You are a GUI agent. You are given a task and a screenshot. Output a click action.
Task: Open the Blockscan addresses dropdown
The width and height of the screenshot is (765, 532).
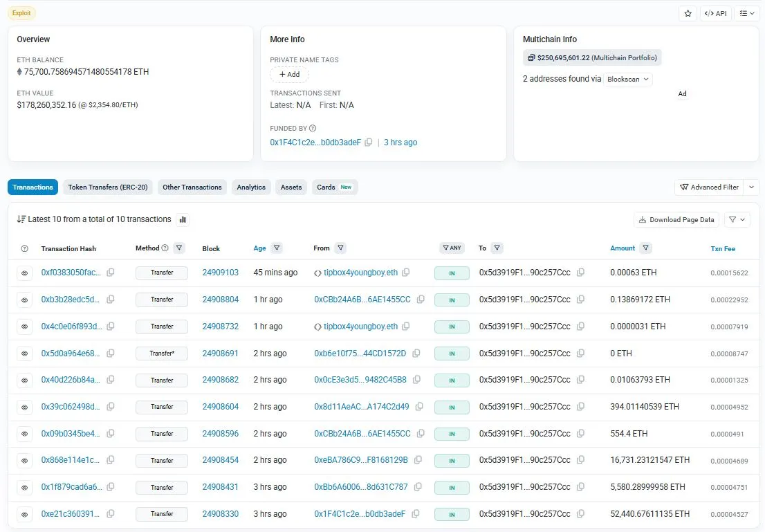[x=627, y=79]
